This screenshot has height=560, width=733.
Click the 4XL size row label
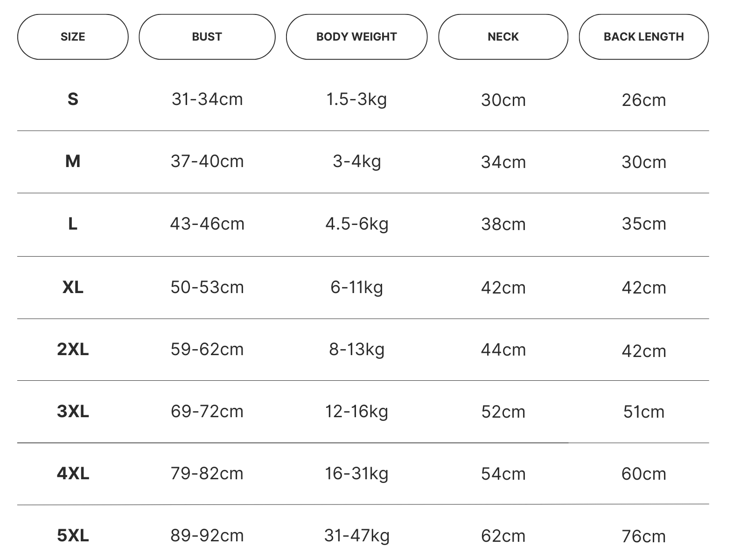click(73, 474)
